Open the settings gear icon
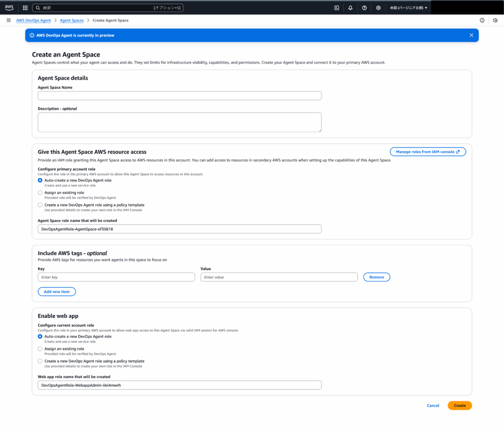 tap(378, 8)
